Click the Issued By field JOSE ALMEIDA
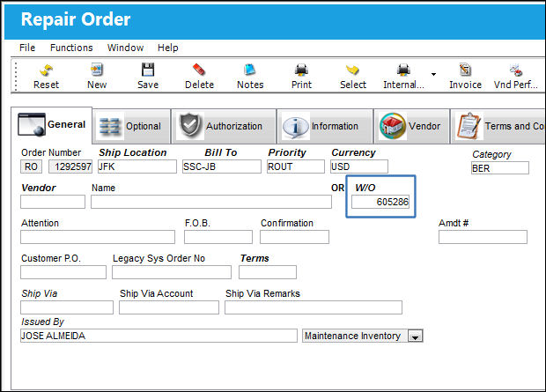 point(159,336)
